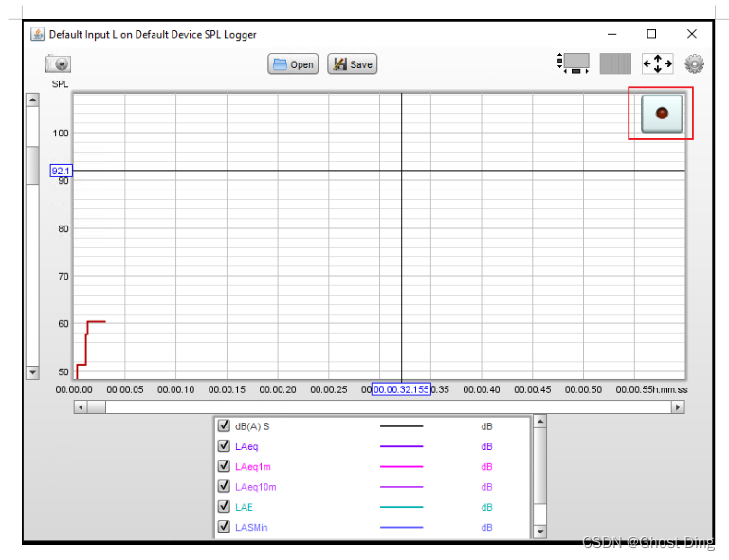
Task: Uncheck the dB(A) S trace checkbox
Action: [224, 425]
